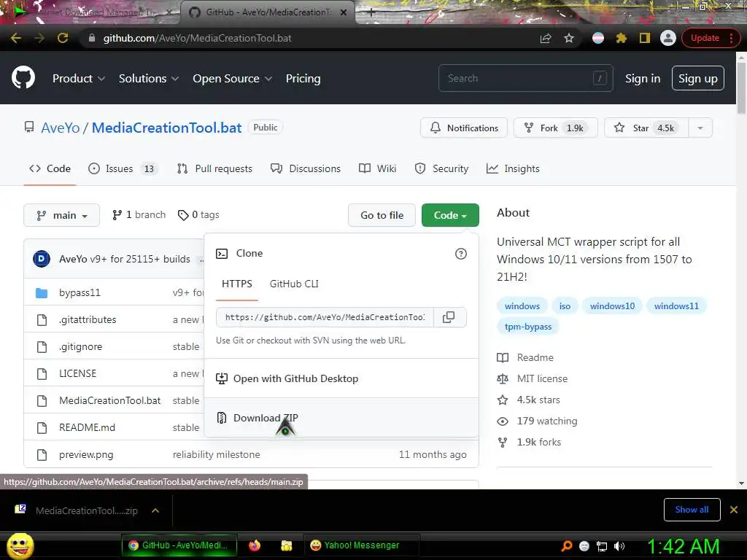Click the Notifications button

pyautogui.click(x=463, y=128)
